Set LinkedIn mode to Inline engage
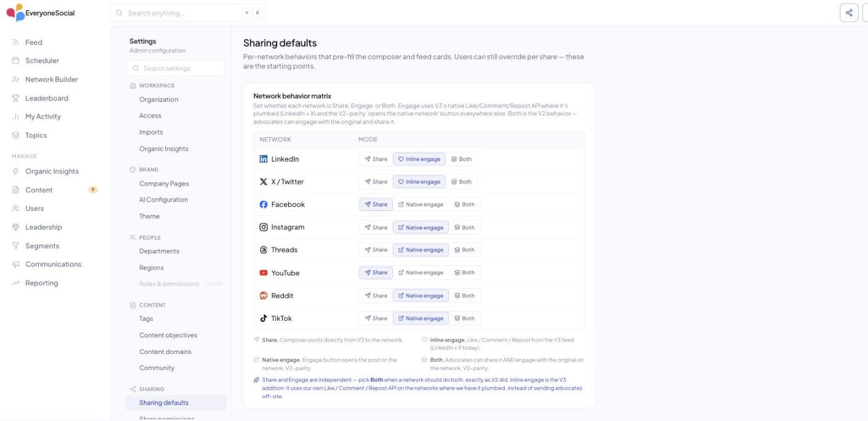The width and height of the screenshot is (868, 421). click(x=419, y=159)
